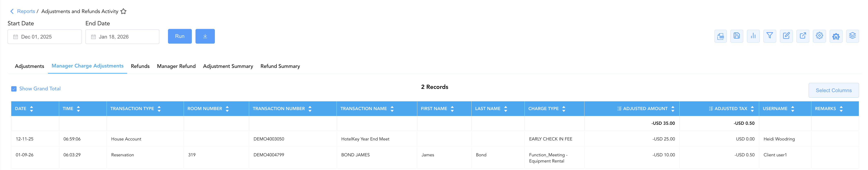The width and height of the screenshot is (868, 170).
Task: Open the Adjustment Summary tab
Action: (228, 66)
